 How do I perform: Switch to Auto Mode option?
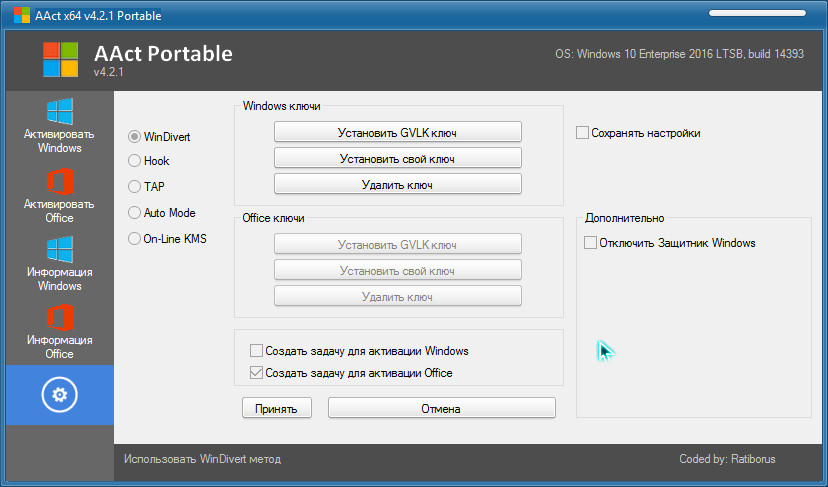pyautogui.click(x=135, y=212)
